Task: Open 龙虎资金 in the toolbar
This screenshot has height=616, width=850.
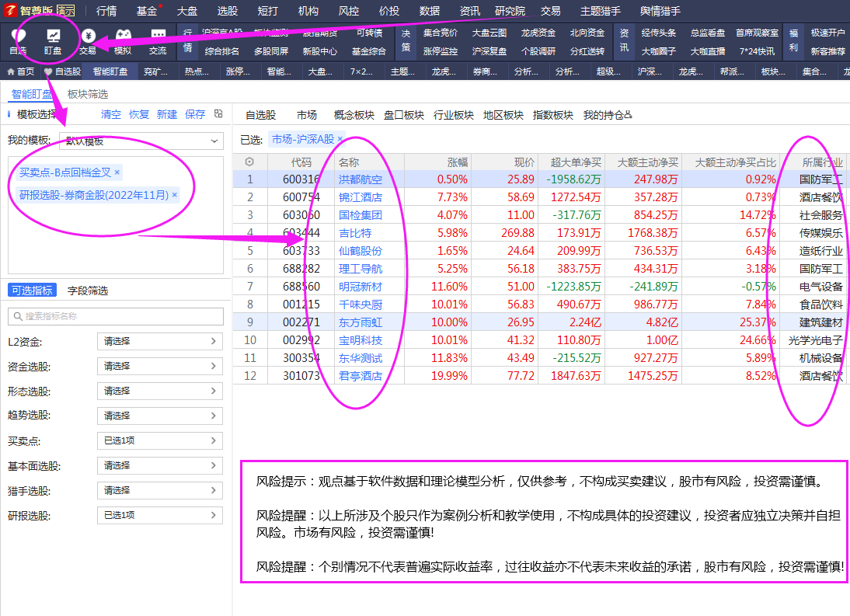Action: tap(538, 33)
